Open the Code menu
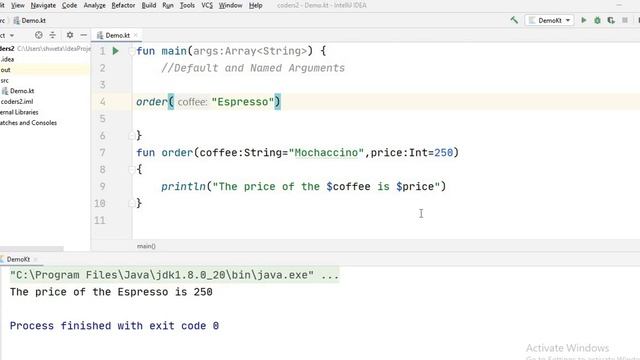The height and width of the screenshot is (360, 640). [x=69, y=5]
